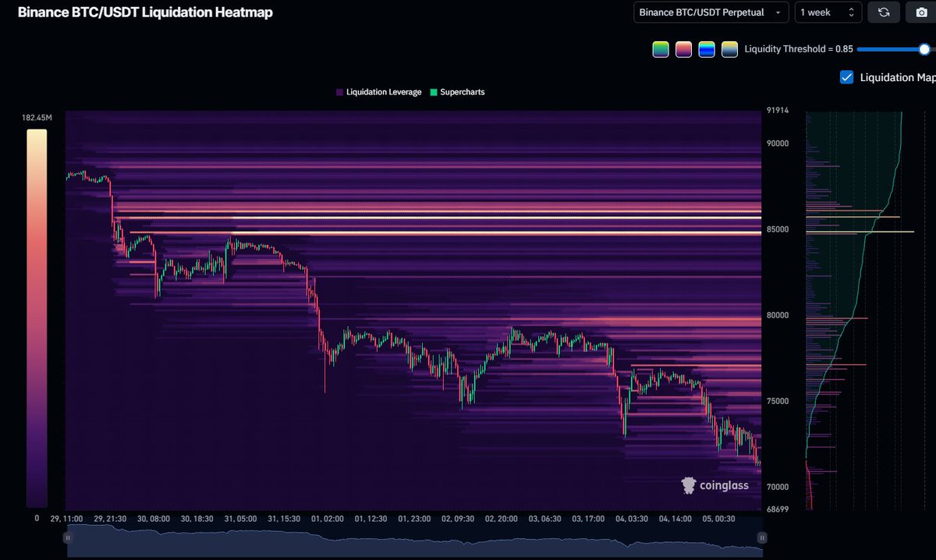Click the 05, 00:30 time axis label
Viewport: 936px width, 560px height.
click(718, 518)
